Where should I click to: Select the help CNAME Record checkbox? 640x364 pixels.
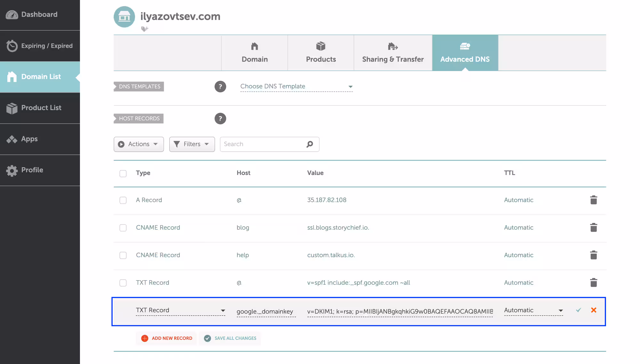point(123,255)
